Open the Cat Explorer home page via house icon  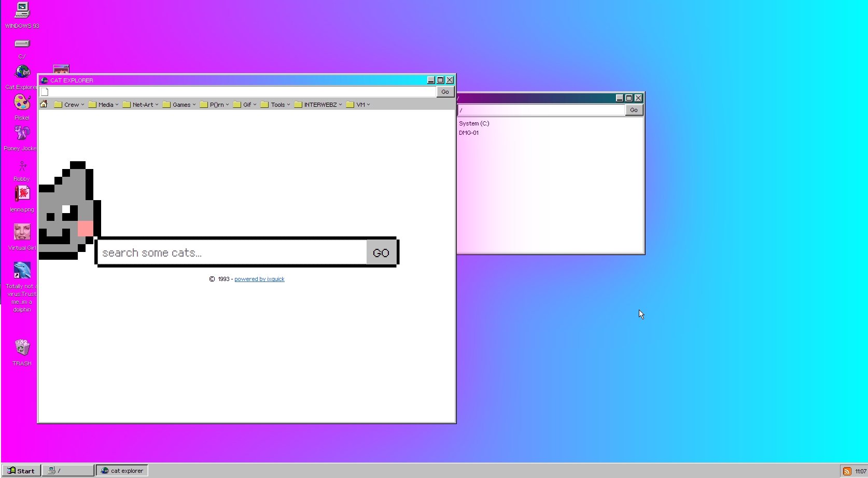[44, 104]
